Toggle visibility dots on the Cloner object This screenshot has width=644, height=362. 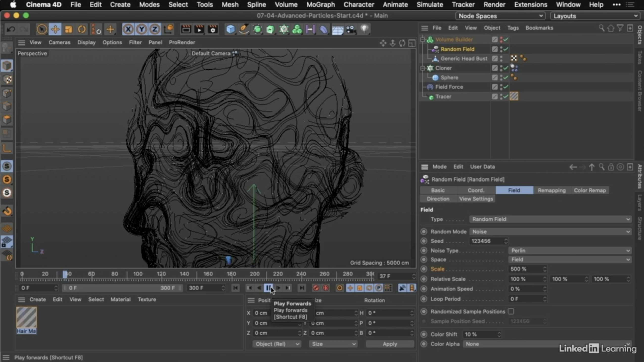coord(502,68)
